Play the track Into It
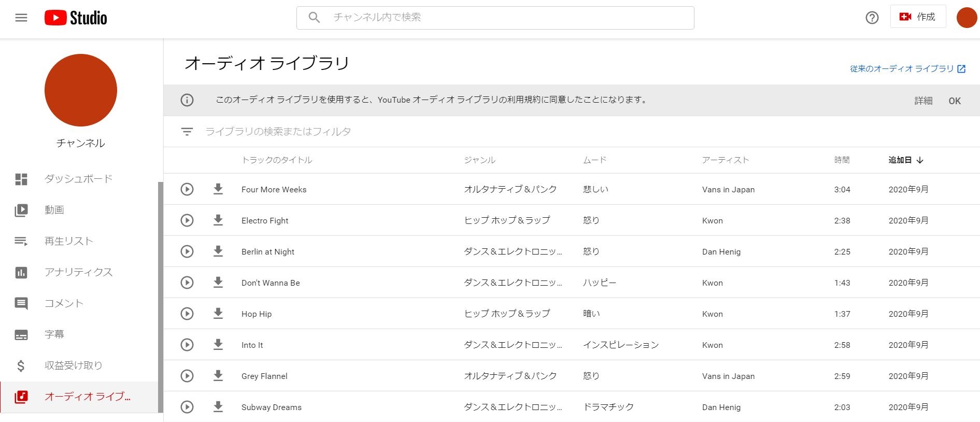This screenshot has width=980, height=422. (187, 345)
